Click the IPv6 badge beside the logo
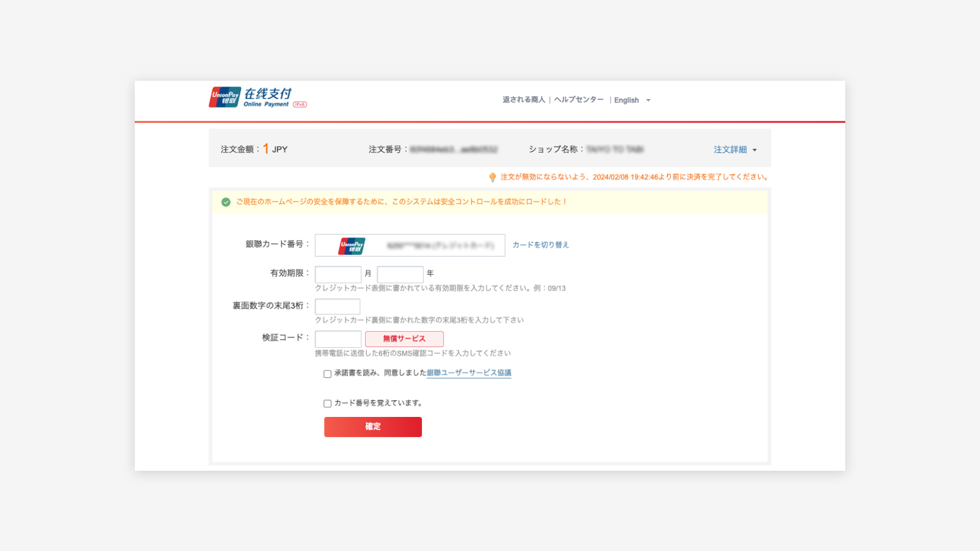980x551 pixels. (300, 105)
